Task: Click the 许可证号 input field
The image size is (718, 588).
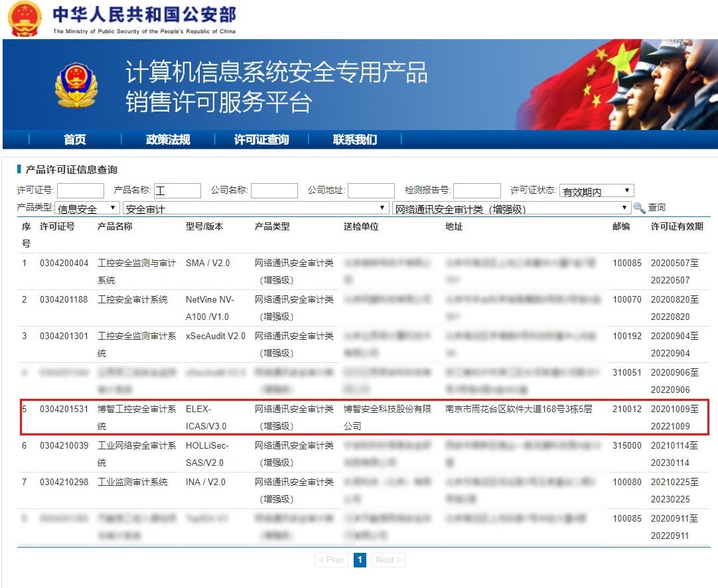Action: point(80,190)
